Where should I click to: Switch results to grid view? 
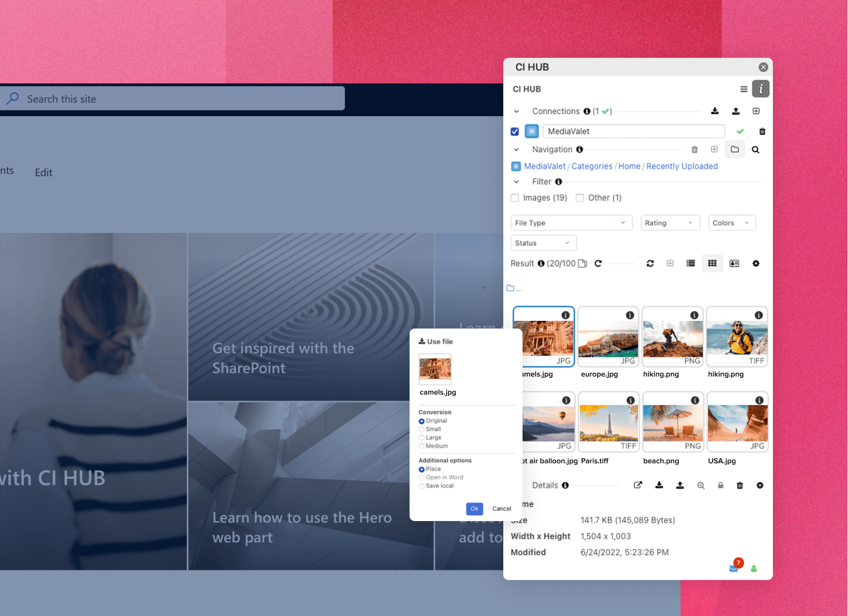click(713, 264)
